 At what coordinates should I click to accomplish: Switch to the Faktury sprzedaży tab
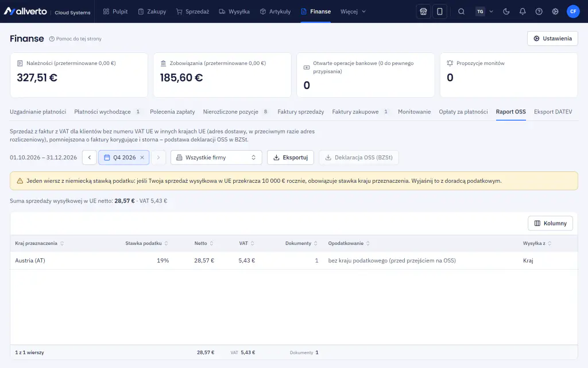click(x=301, y=112)
